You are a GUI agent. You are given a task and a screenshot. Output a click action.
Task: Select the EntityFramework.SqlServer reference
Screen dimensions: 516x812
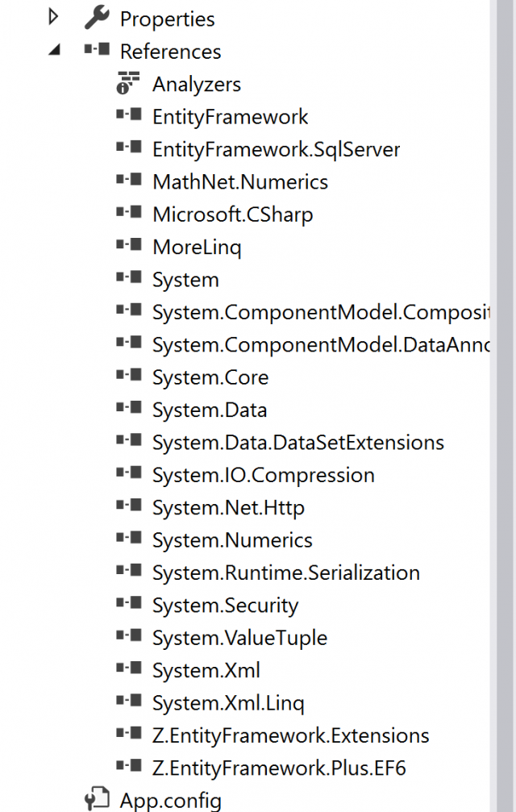pyautogui.click(x=274, y=148)
